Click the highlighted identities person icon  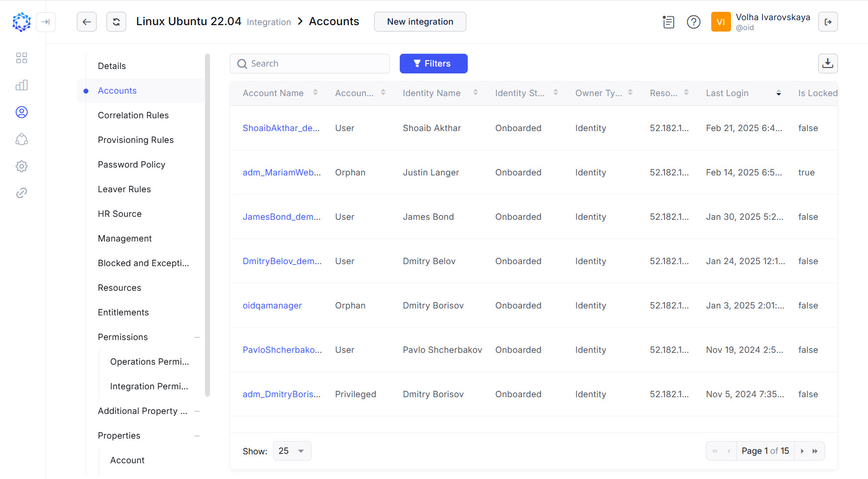coord(22,112)
